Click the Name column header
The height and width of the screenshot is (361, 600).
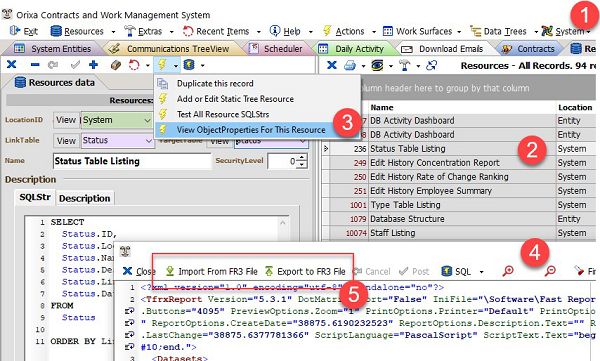(462, 108)
